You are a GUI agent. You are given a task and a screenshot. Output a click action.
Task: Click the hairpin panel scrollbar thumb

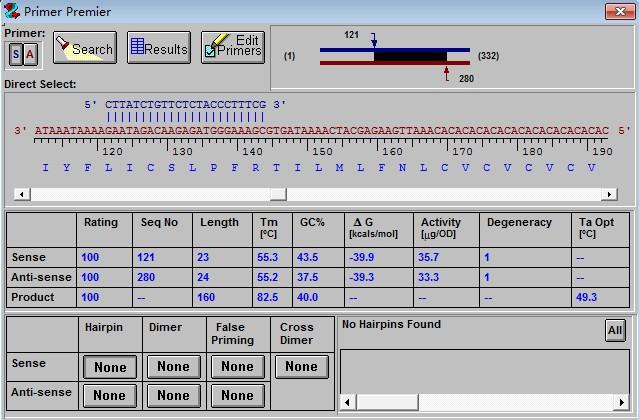pyautogui.click(x=388, y=402)
